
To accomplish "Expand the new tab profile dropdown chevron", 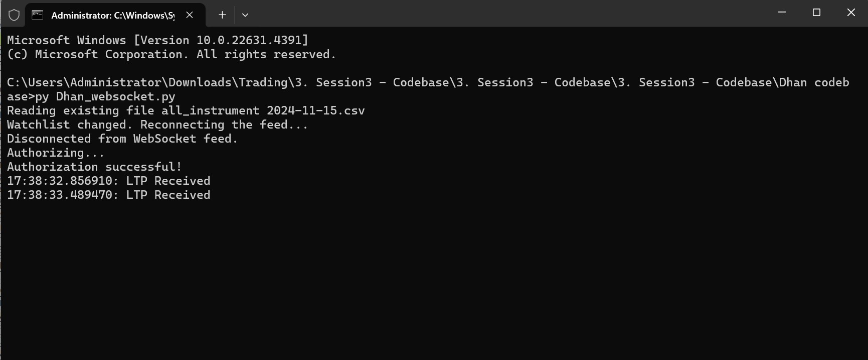I will (245, 15).
